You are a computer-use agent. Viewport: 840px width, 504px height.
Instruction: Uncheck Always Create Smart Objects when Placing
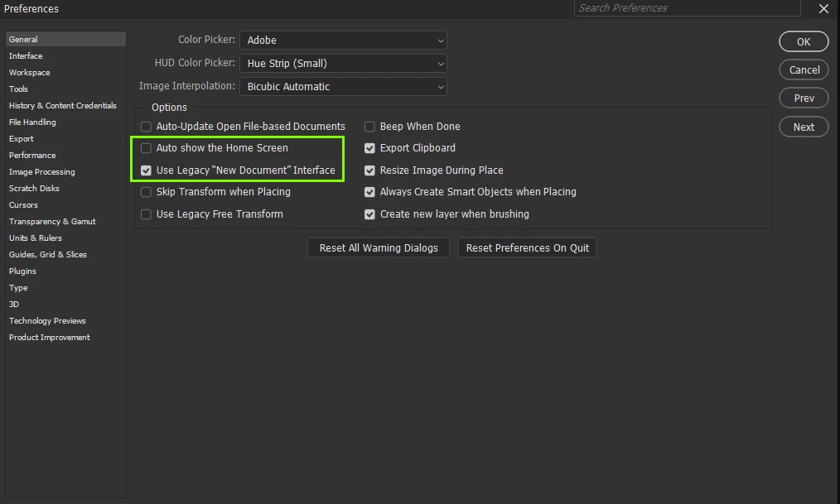369,192
